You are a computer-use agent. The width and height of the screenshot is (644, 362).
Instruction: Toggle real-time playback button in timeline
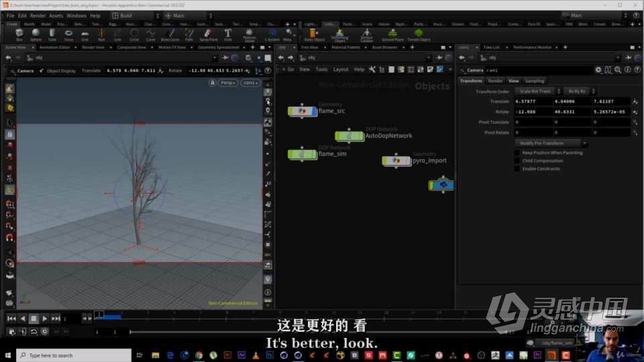(45, 331)
